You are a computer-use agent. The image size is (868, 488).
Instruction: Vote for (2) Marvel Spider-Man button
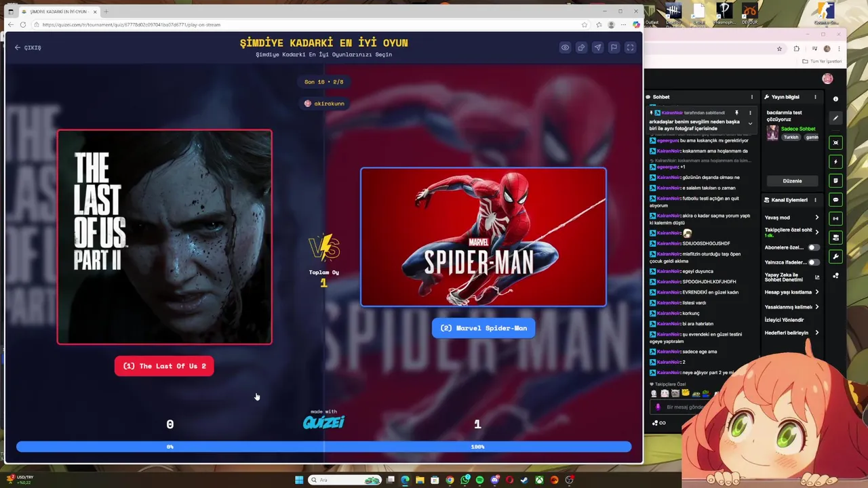(484, 328)
